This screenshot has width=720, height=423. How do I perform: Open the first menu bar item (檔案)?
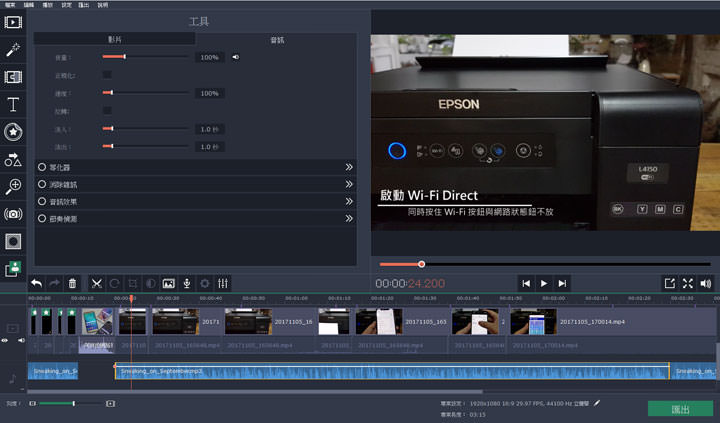[x=10, y=5]
